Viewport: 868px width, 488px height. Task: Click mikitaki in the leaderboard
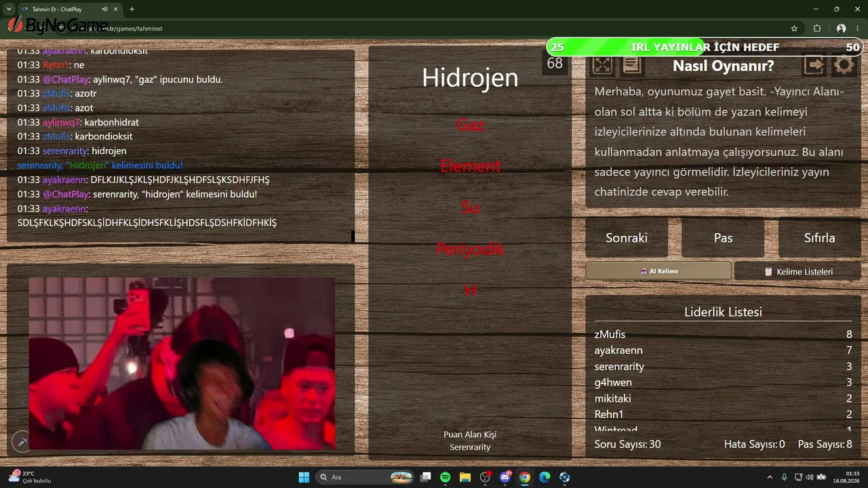coord(612,399)
